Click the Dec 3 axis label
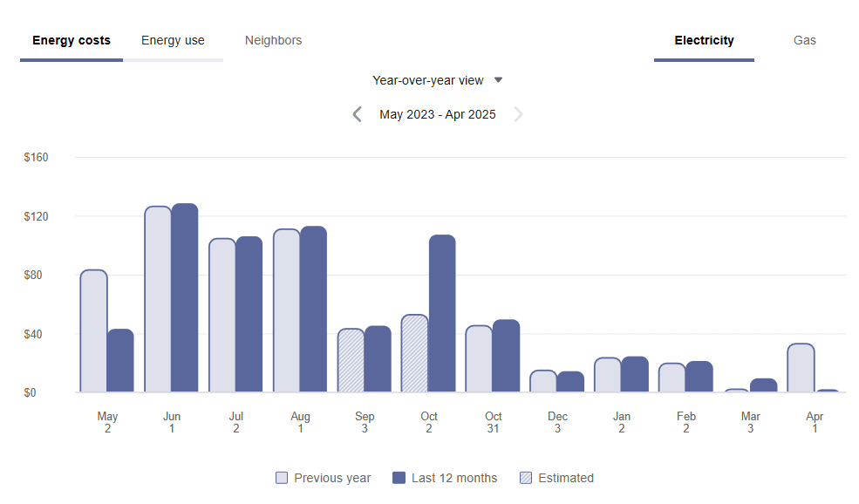 (557, 422)
